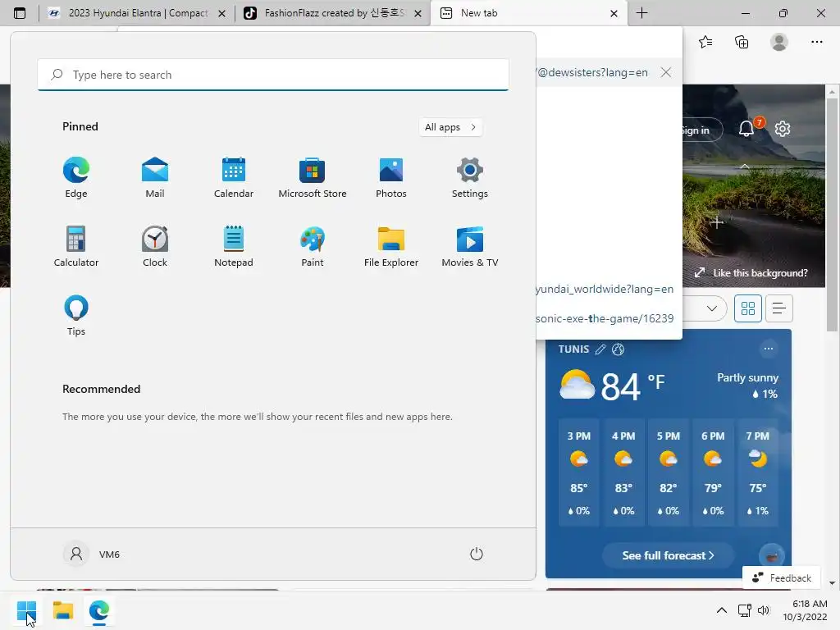Image resolution: width=840 pixels, height=630 pixels.
Task: Select the yundai_worldwide?lang=en suggestion
Action: pos(605,290)
